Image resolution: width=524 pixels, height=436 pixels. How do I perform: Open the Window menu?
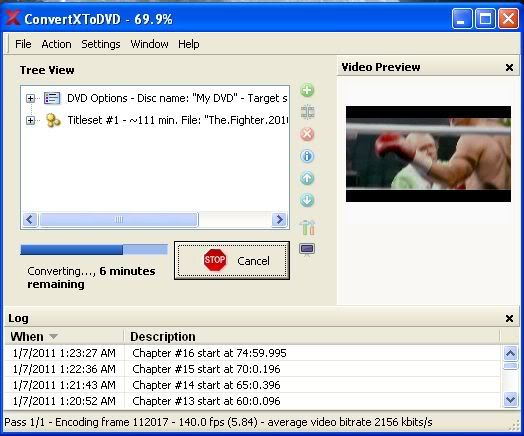[149, 44]
